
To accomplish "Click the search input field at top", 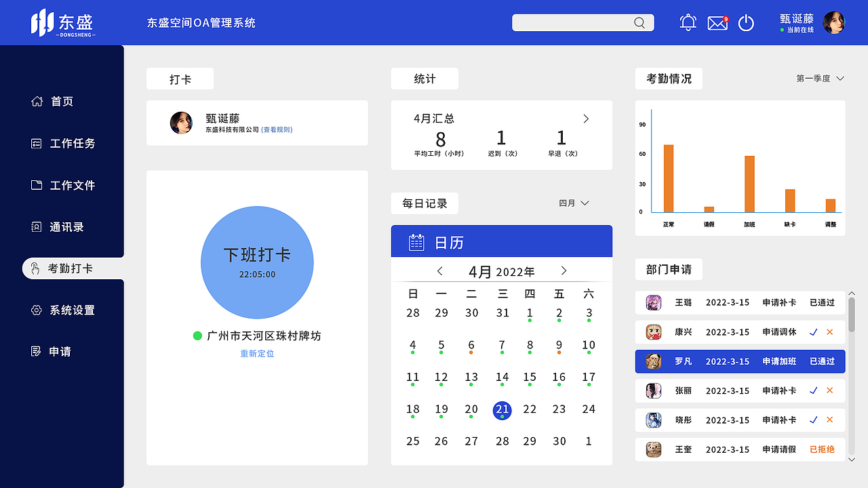I will click(x=583, y=22).
